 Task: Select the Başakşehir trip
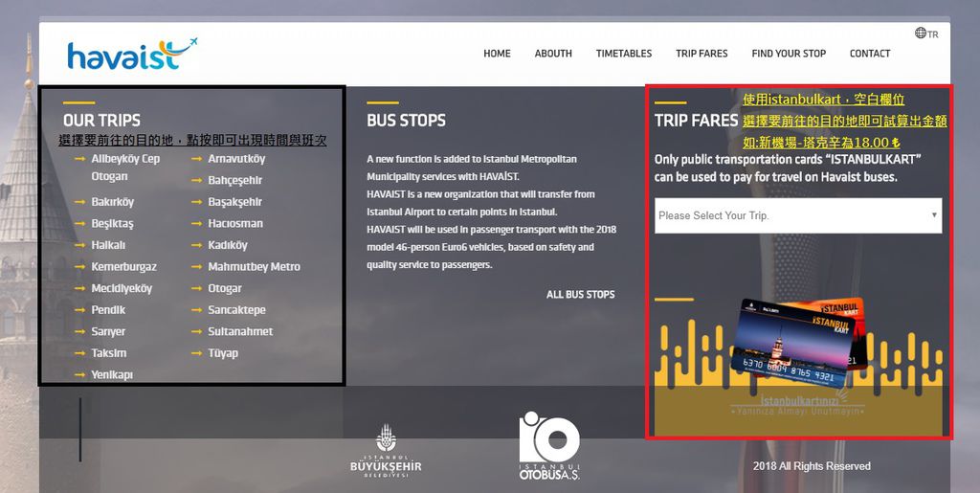coord(235,202)
